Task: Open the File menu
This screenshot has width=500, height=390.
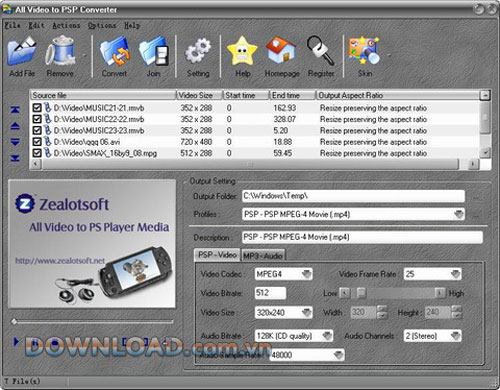Action: (12, 25)
